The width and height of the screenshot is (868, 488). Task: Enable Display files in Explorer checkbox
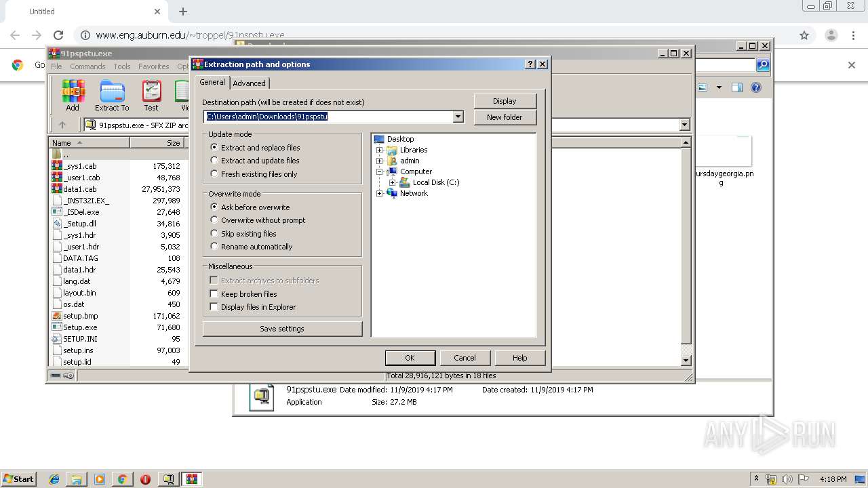(214, 307)
